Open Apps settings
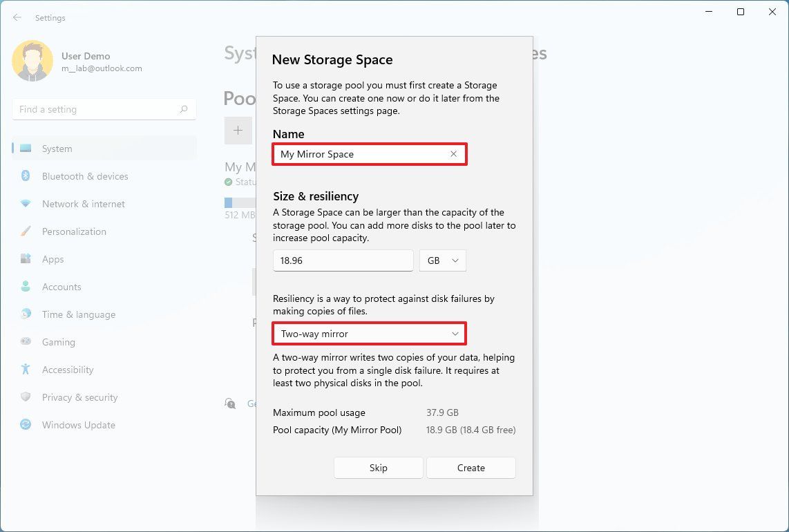The width and height of the screenshot is (789, 532). point(52,259)
